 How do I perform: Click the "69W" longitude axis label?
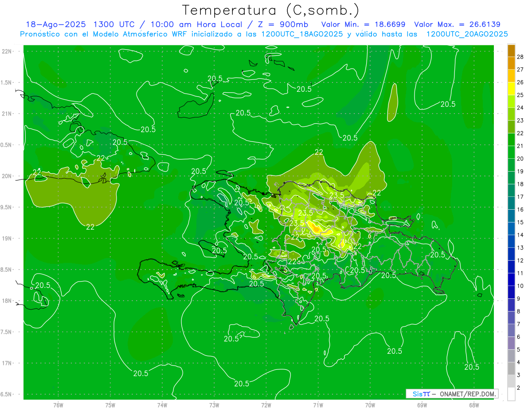422,405
